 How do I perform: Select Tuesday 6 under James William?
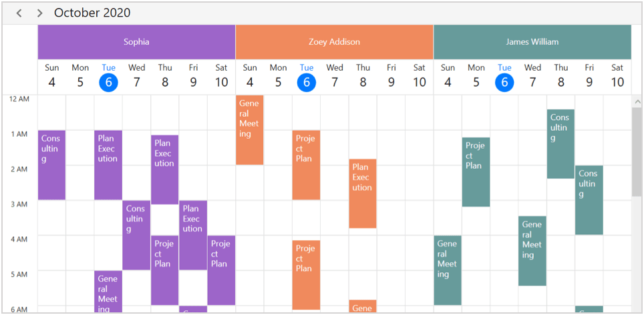tap(504, 82)
